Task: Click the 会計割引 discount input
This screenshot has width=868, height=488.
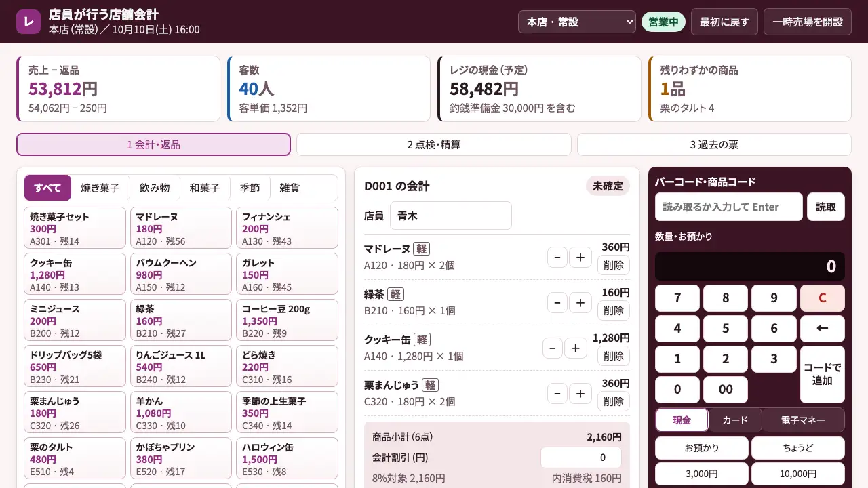Action: tap(581, 457)
